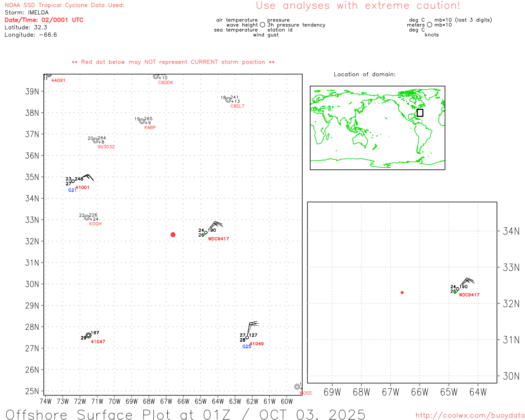525x420 pixels.
Task: Select station ID C6DD6
Action: (x=166, y=83)
